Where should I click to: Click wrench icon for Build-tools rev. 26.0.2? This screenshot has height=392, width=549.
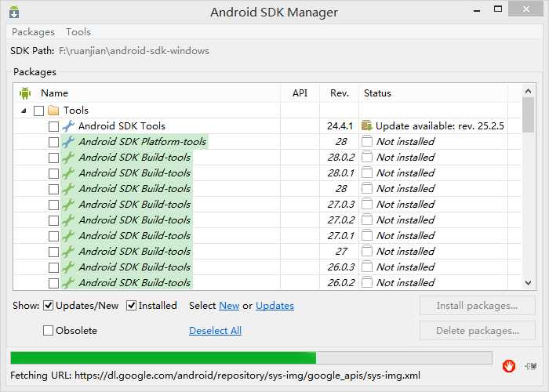tap(68, 283)
